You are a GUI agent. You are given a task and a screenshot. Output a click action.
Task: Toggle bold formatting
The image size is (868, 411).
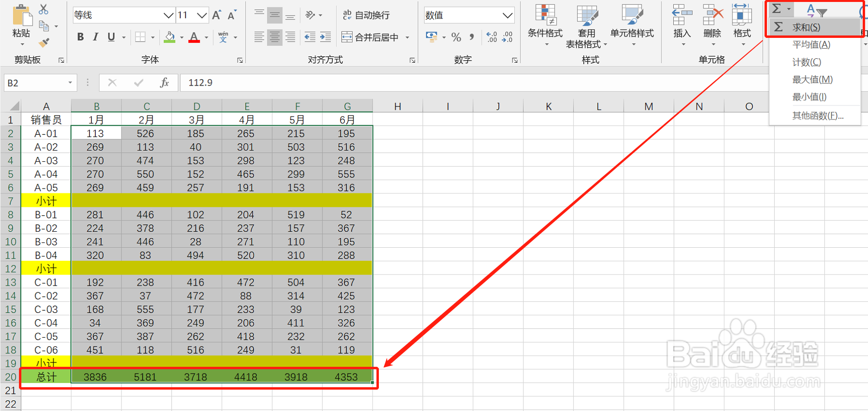tap(81, 37)
